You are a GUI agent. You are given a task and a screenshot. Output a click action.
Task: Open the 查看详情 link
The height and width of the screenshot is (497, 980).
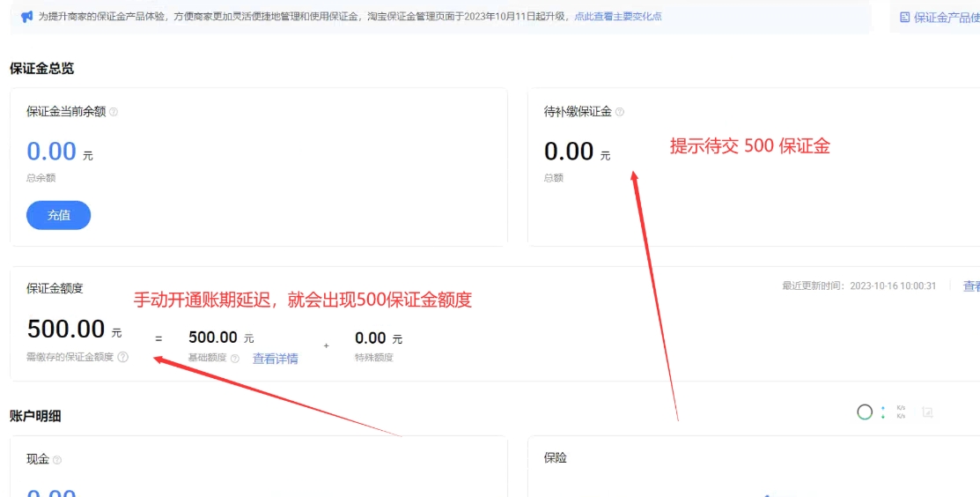275,359
